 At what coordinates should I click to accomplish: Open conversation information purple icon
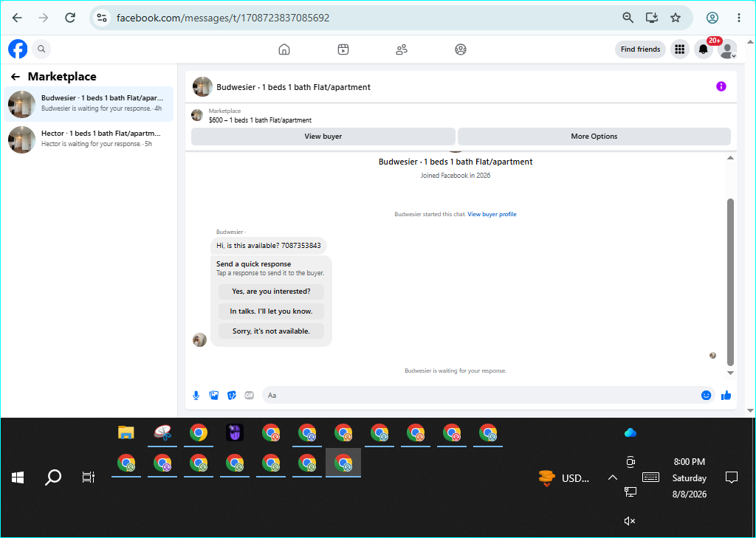[x=721, y=87]
